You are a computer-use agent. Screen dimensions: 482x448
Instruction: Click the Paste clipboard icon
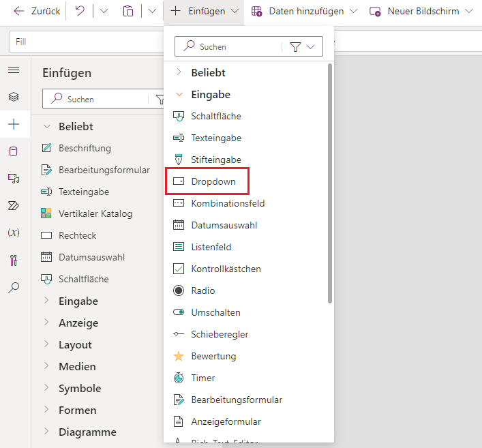click(128, 12)
